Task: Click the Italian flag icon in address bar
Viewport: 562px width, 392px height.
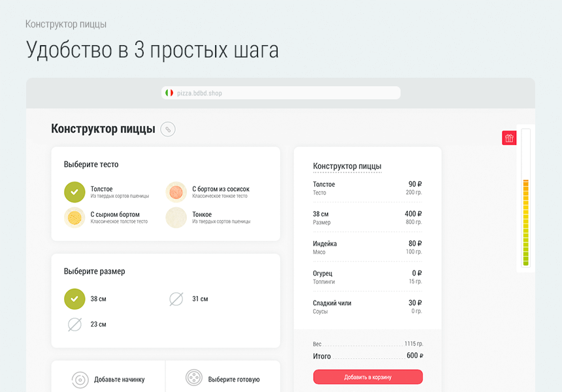Action: (169, 93)
